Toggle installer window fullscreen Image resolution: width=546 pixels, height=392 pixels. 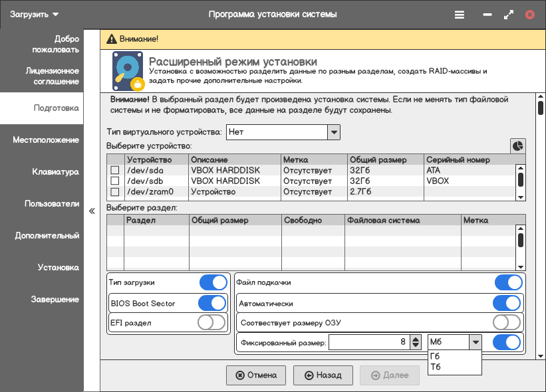pos(509,15)
